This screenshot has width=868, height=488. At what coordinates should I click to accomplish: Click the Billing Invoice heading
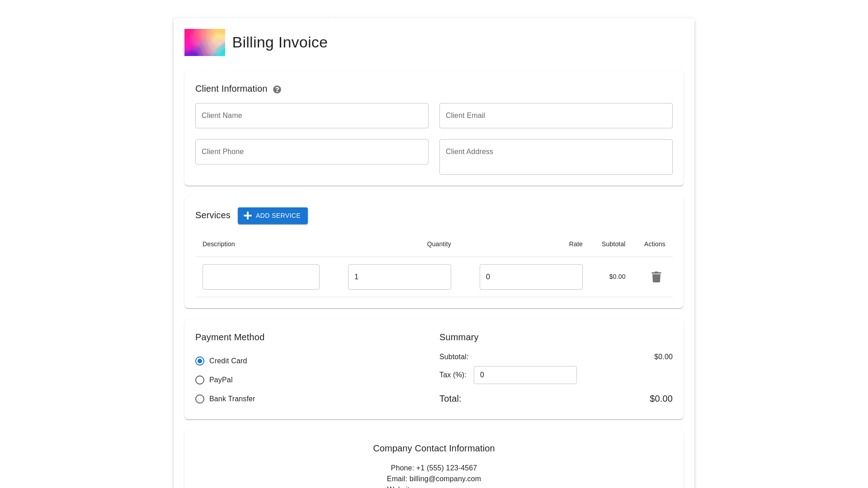point(279,42)
